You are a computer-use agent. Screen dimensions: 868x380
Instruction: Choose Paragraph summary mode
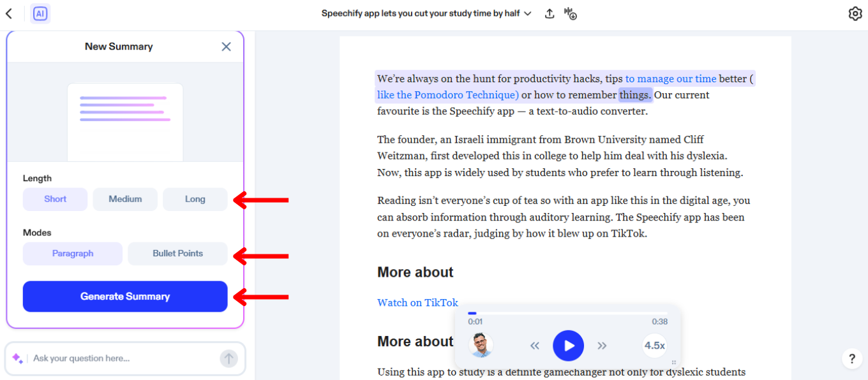point(73,253)
